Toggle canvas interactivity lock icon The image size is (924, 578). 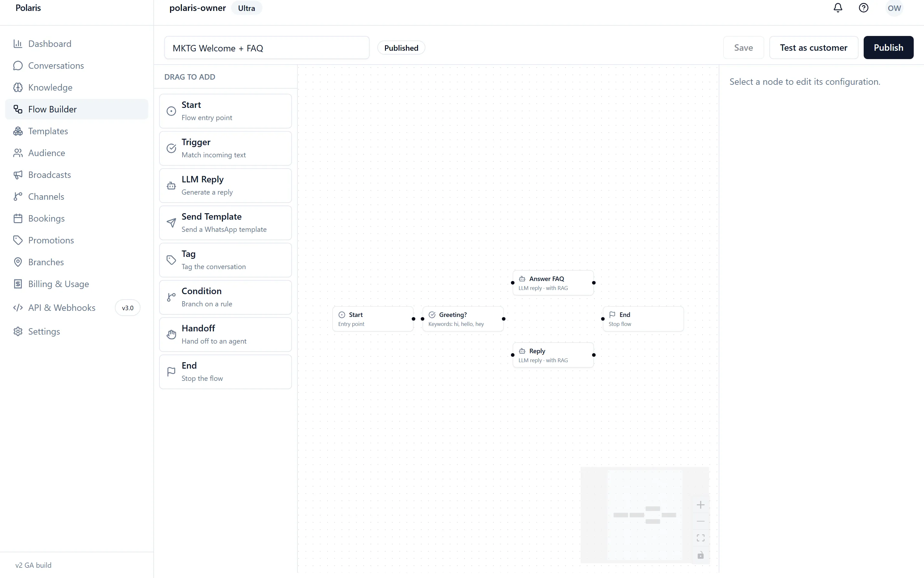701,555
